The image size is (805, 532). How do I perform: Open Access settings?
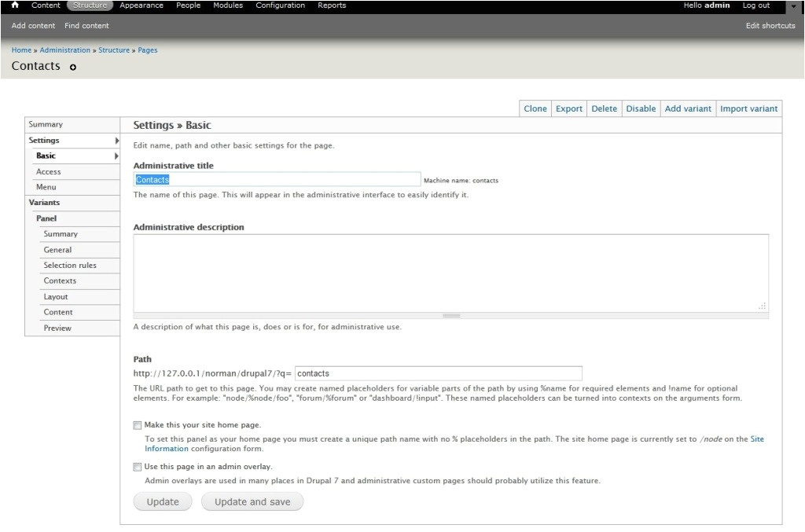tap(76, 172)
